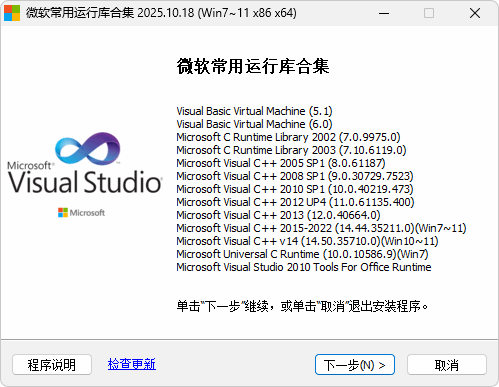Click Visual Basic Virtual Machine (5.1) line

tap(254, 111)
